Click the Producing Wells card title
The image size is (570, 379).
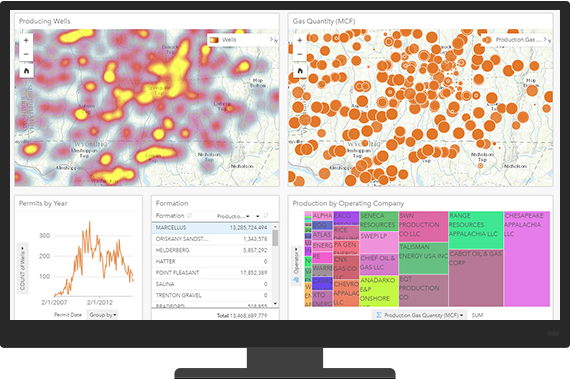tap(45, 21)
